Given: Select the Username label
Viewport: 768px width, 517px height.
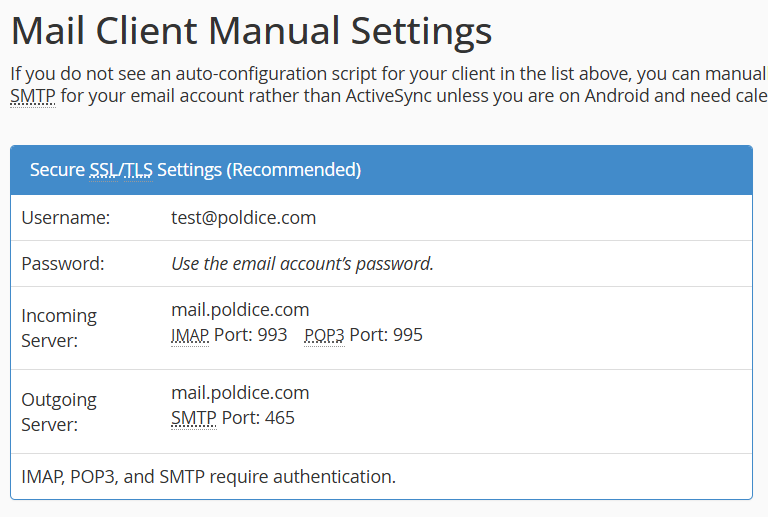Looking at the screenshot, I should (65, 218).
